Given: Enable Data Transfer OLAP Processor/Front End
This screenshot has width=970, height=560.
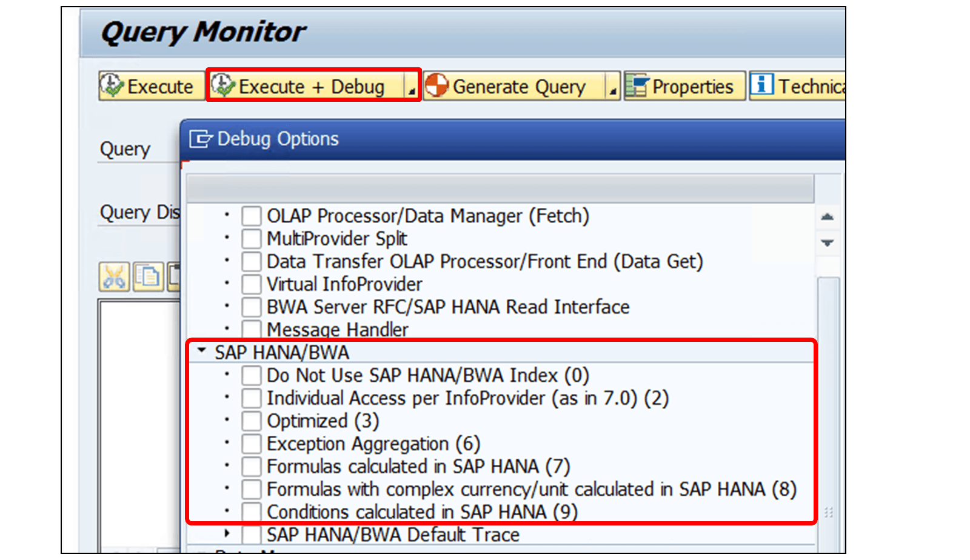Looking at the screenshot, I should [x=251, y=261].
